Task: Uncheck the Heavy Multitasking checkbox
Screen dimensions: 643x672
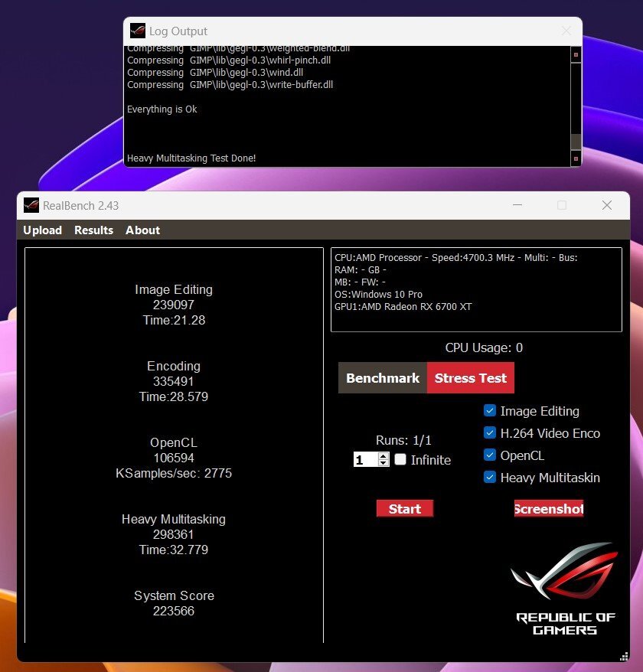Action: click(x=490, y=477)
